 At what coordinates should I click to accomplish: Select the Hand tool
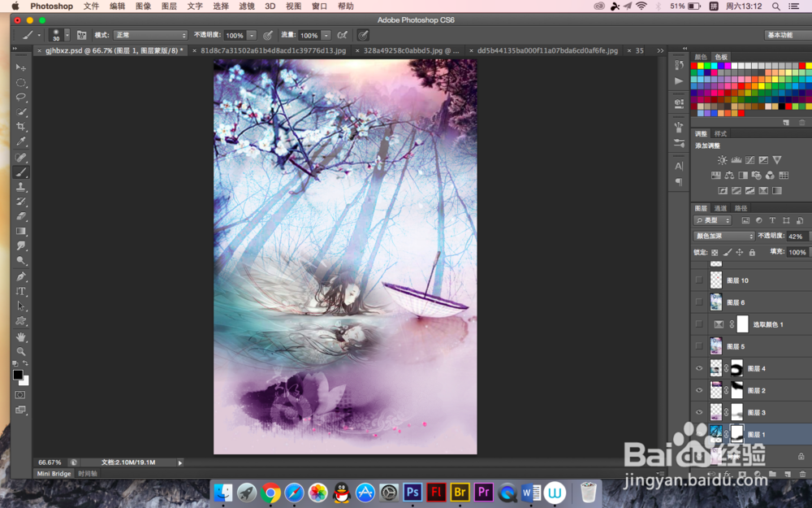click(21, 337)
